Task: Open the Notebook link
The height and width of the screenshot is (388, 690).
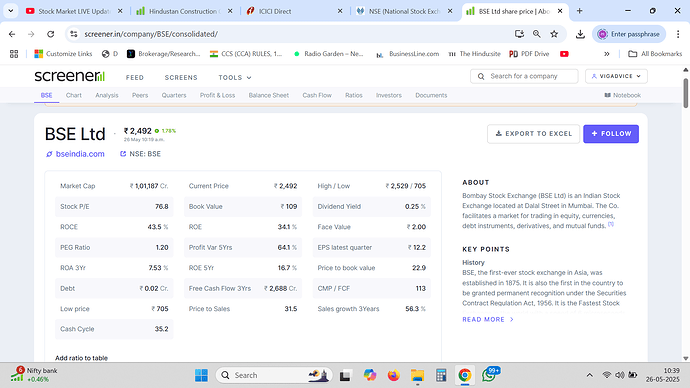Action: 622,95
